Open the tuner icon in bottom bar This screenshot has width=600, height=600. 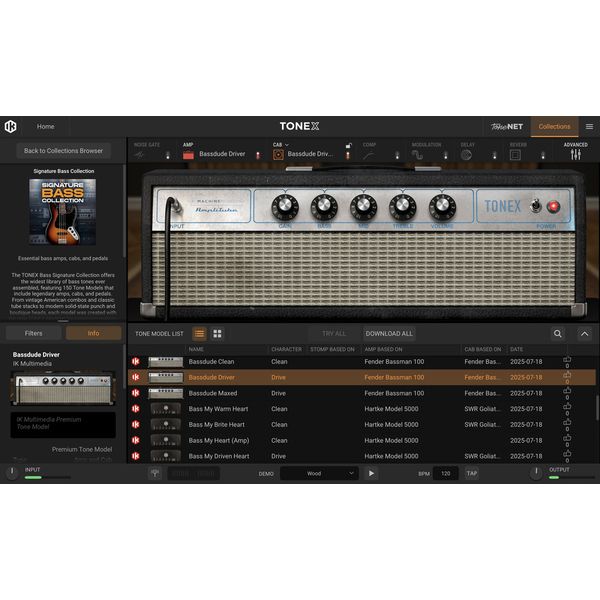pos(155,473)
